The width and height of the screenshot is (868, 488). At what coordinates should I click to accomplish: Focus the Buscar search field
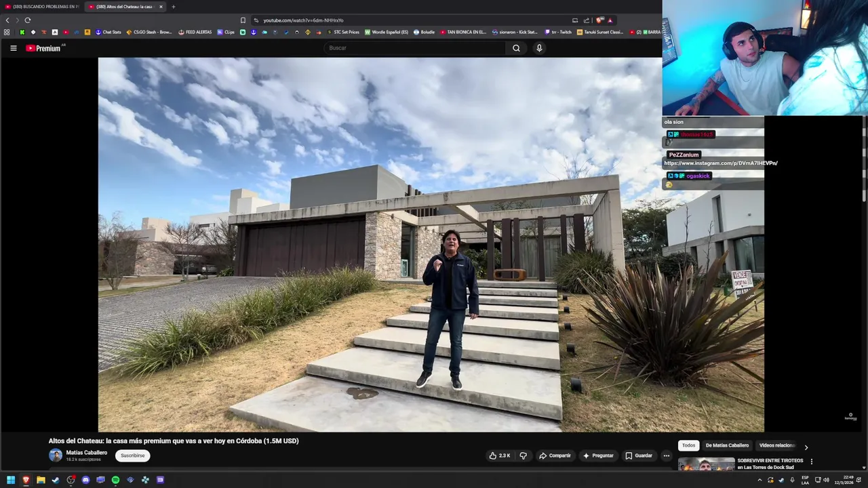click(x=414, y=48)
